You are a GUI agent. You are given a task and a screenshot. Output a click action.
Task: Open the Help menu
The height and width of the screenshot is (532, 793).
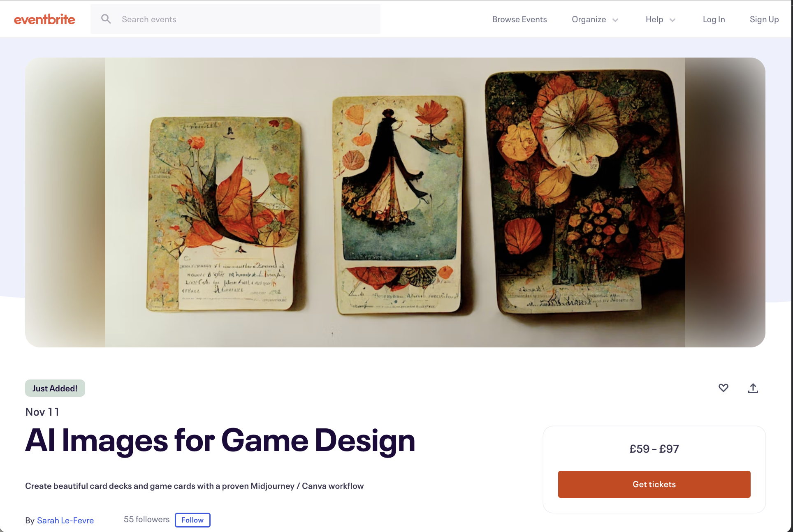(x=661, y=19)
